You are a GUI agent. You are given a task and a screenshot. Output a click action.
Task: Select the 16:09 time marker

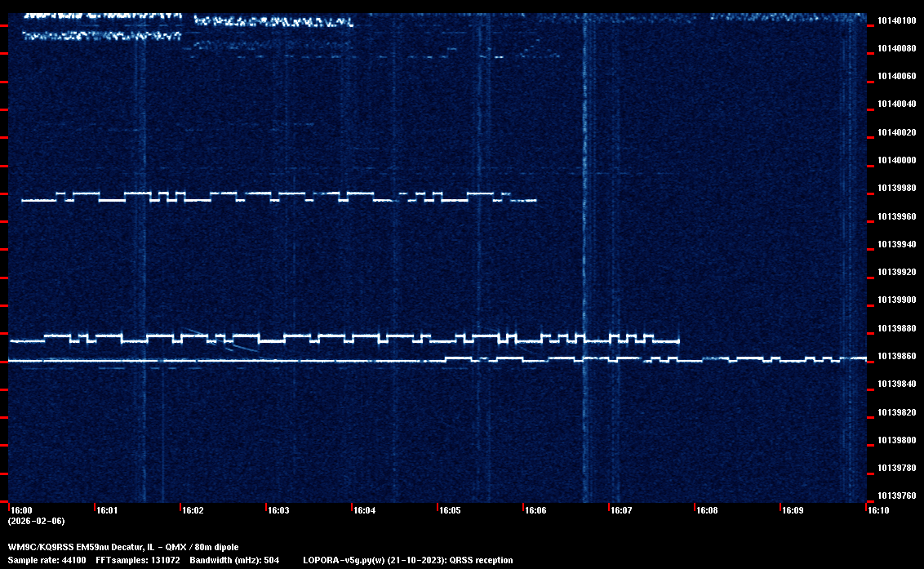pyautogui.click(x=792, y=510)
